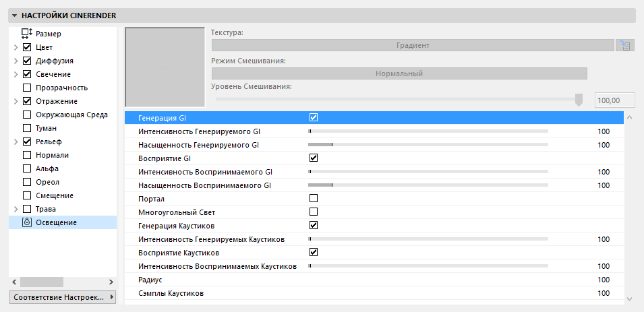Uncheck the Генерация Каустиков checkbox
The width and height of the screenshot is (644, 312).
[314, 225]
